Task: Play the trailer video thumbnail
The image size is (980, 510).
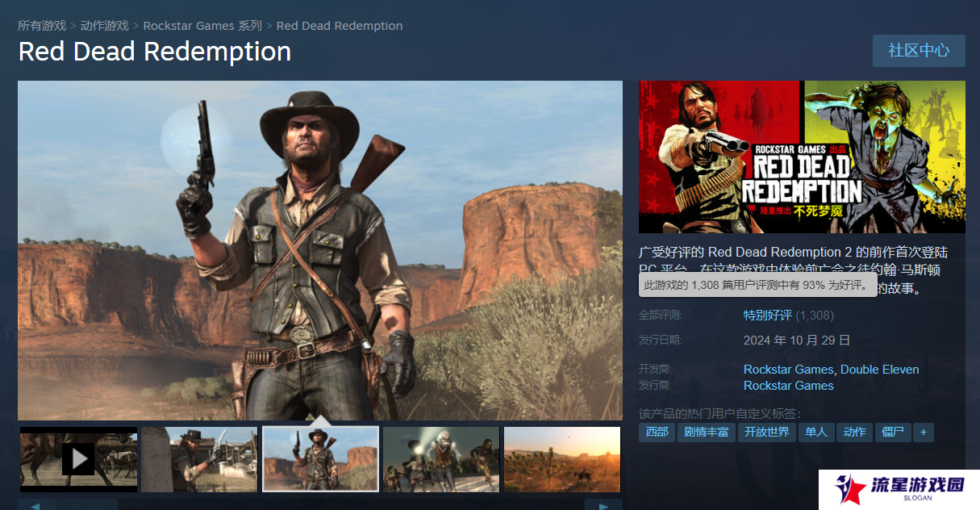Action: tap(78, 459)
